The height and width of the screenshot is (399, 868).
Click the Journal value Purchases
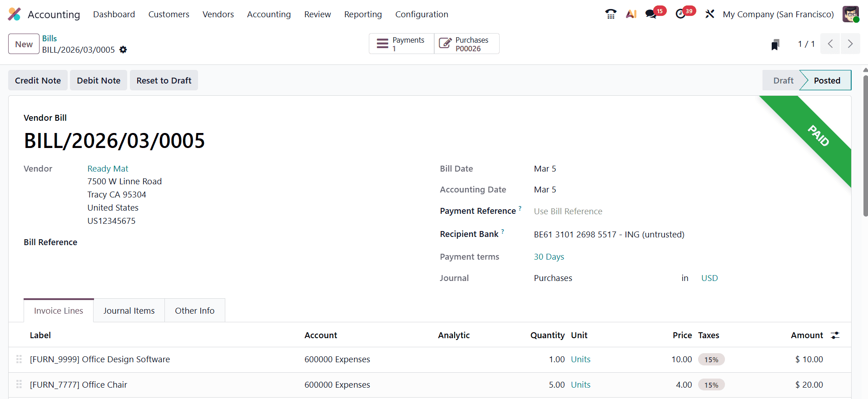[x=553, y=278]
